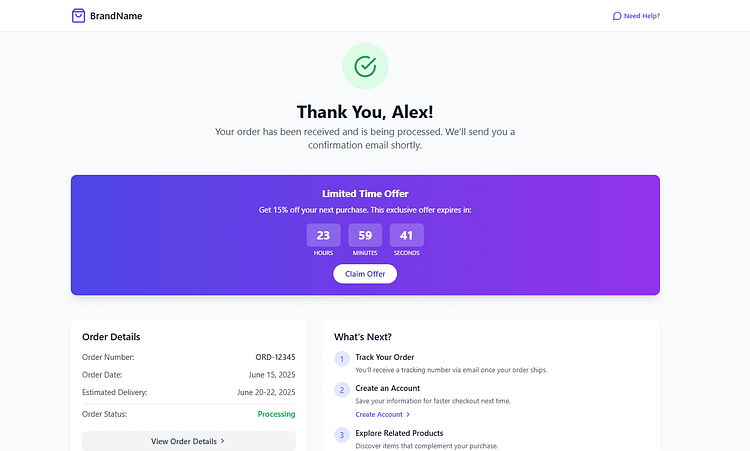Click the Explore Related Products heading
Image resolution: width=750 pixels, height=451 pixels.
click(399, 433)
